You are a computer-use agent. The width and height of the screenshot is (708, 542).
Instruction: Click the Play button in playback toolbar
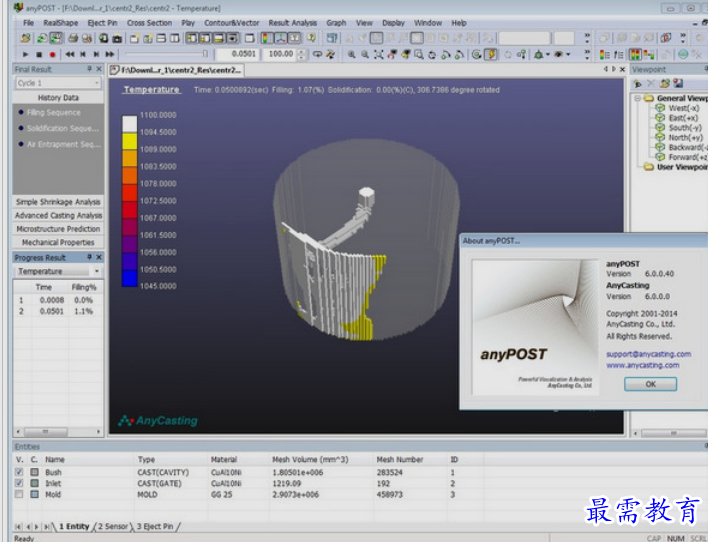(25, 54)
